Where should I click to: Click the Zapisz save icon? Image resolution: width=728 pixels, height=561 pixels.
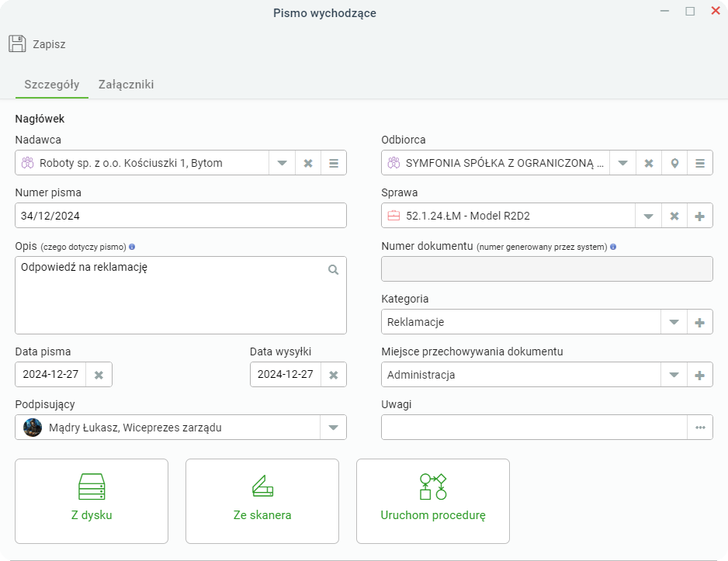click(x=17, y=43)
